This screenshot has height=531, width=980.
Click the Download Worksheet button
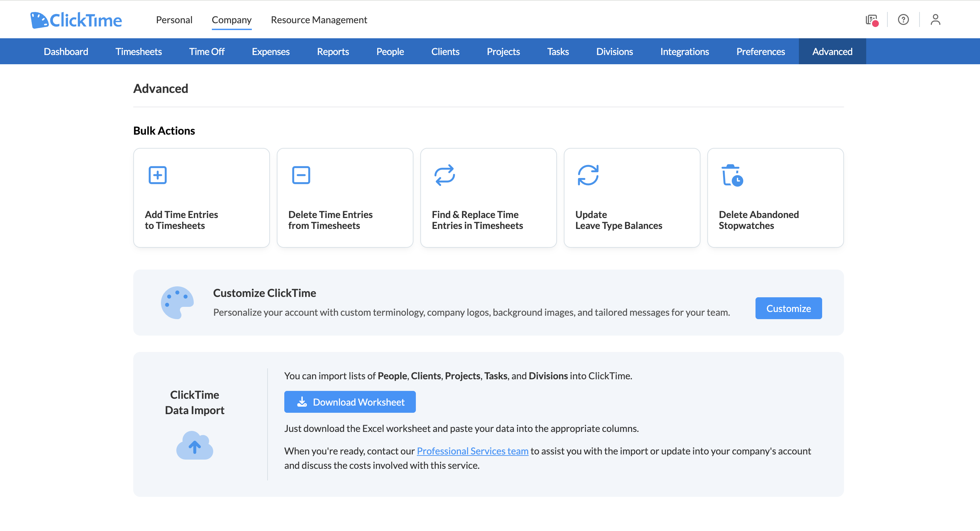pos(350,402)
